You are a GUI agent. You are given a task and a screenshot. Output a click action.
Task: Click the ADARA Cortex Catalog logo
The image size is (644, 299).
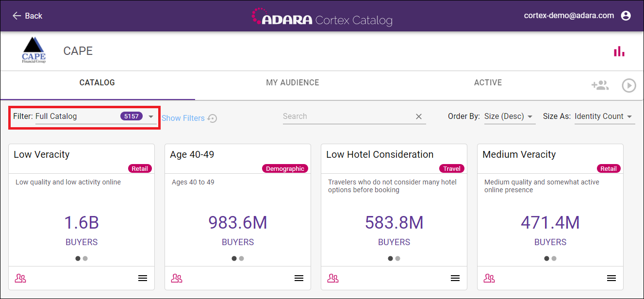tap(322, 17)
